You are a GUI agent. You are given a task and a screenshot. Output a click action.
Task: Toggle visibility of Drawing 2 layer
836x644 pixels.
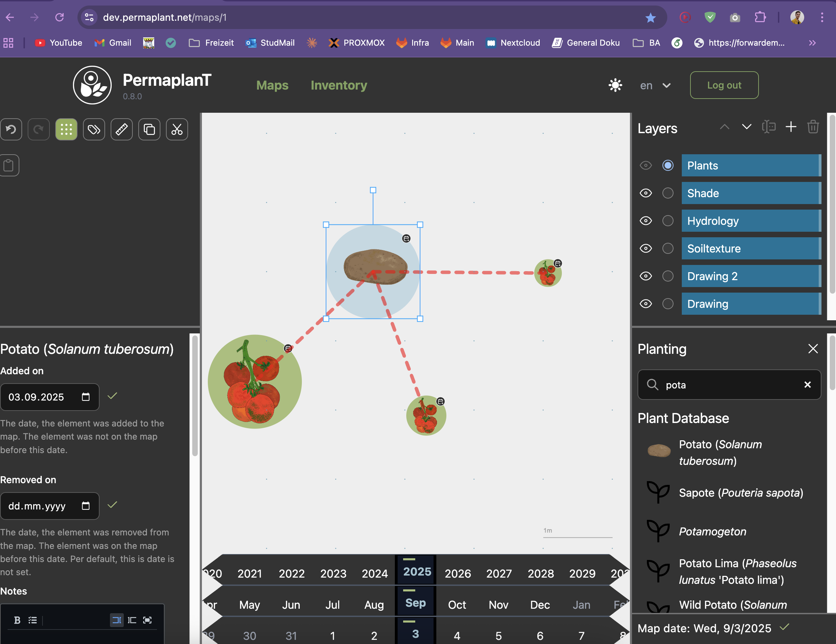(x=646, y=276)
